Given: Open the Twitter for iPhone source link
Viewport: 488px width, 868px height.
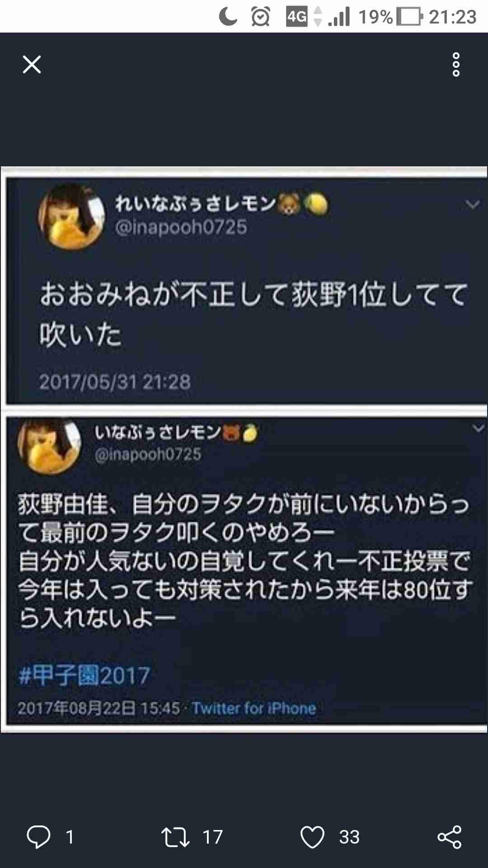Looking at the screenshot, I should tap(254, 708).
